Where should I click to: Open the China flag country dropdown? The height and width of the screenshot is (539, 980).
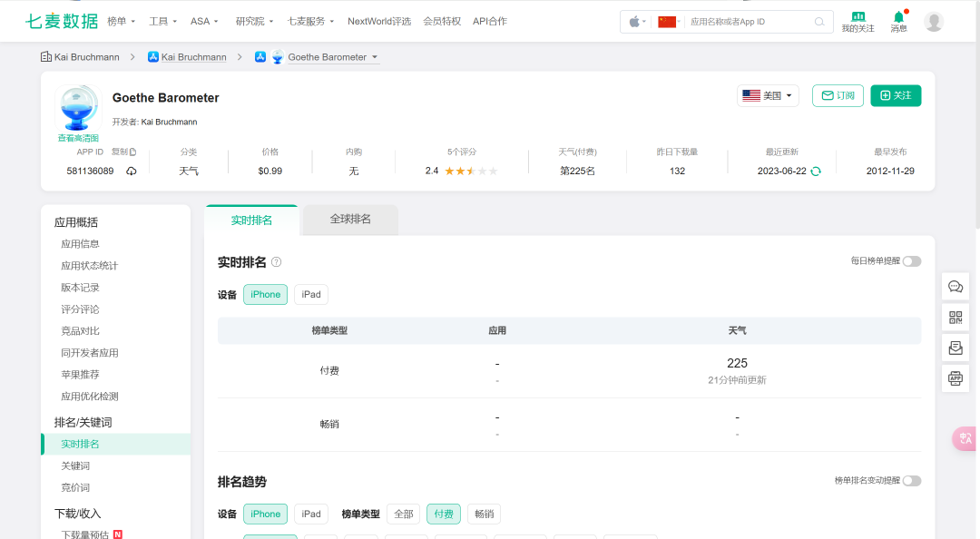pyautogui.click(x=670, y=22)
